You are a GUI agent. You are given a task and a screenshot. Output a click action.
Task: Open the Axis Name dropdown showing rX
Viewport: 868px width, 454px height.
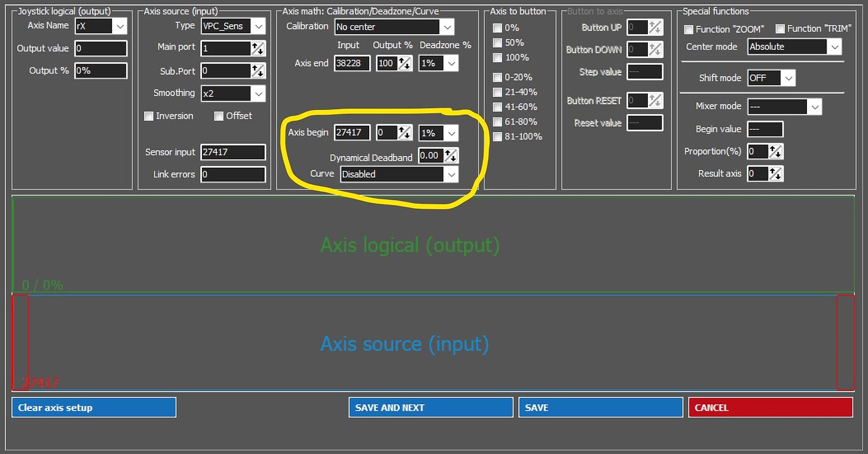click(x=120, y=26)
